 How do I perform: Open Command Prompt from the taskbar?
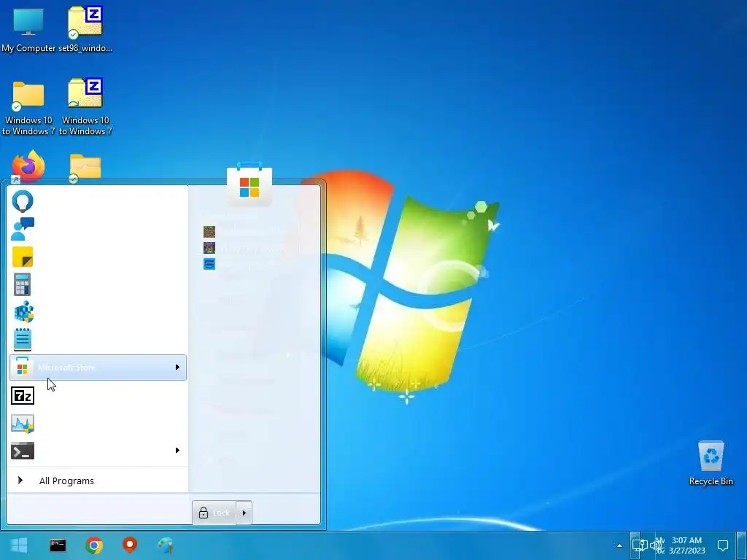tap(58, 545)
